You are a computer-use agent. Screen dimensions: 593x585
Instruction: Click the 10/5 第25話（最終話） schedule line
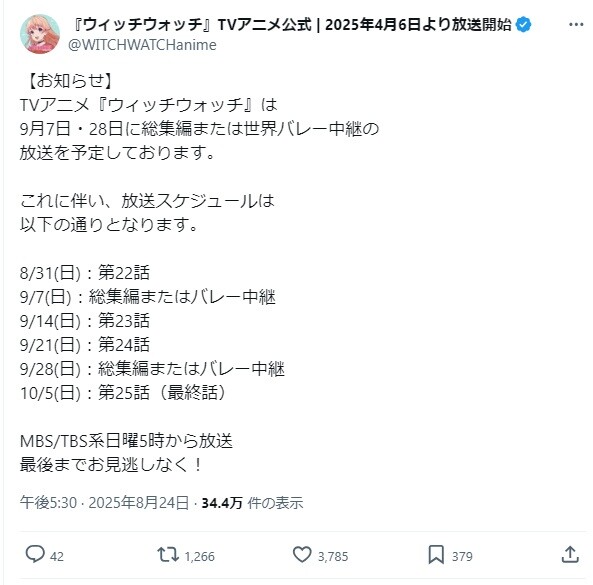point(124,393)
